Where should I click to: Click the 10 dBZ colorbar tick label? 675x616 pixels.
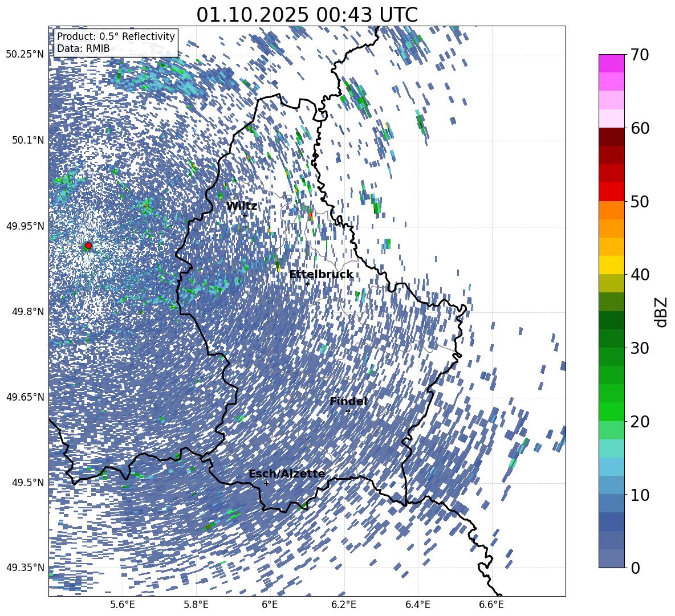640,495
